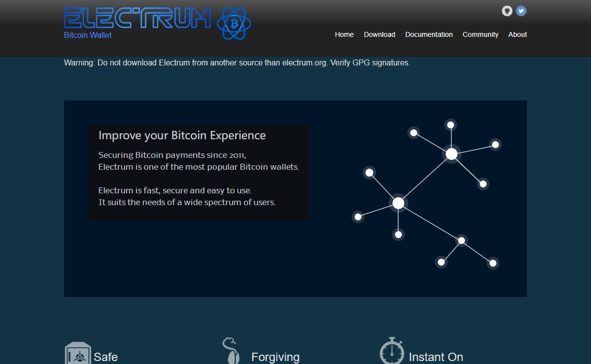The image size is (591, 364).
Task: Click the icon beside Forgiving
Action: point(230,351)
